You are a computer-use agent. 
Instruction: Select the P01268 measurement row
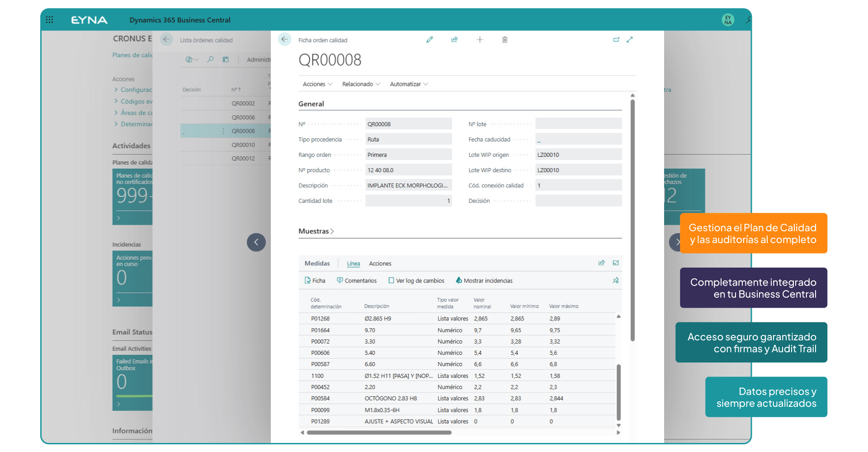click(x=457, y=319)
